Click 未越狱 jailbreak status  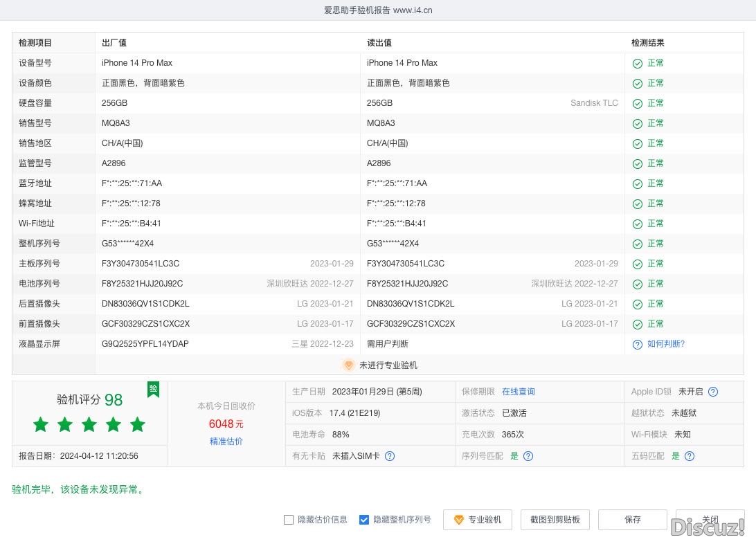point(684,413)
